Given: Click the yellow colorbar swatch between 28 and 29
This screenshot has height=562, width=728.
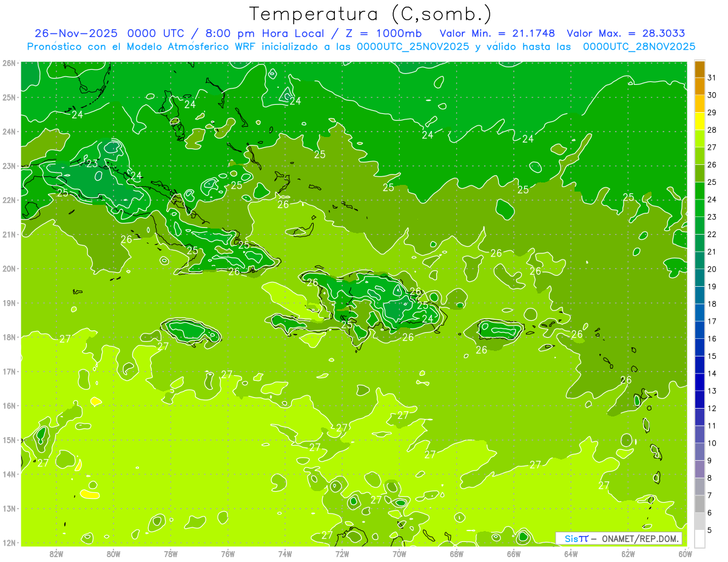Looking at the screenshot, I should [700, 121].
